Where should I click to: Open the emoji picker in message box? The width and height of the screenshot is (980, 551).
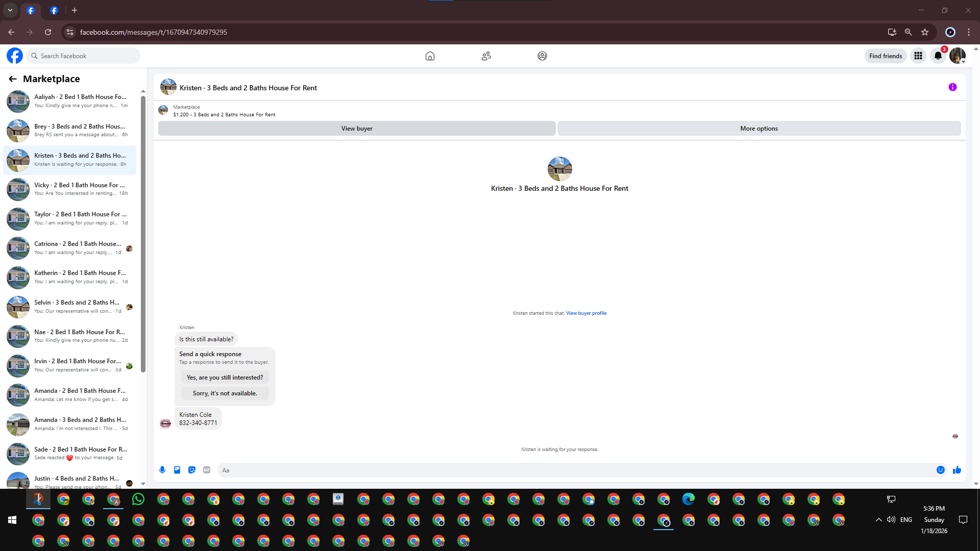coord(941,470)
